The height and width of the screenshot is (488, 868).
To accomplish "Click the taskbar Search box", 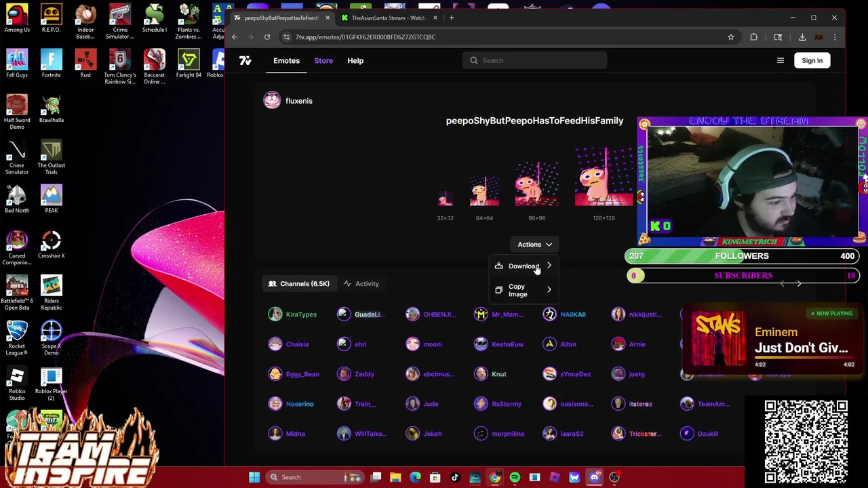I will tap(315, 477).
